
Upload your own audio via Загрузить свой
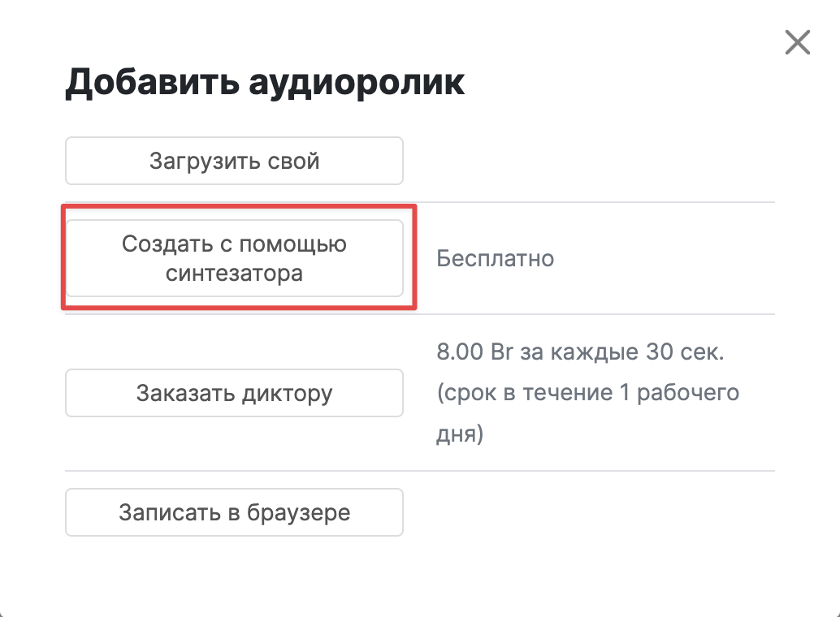pyautogui.click(x=234, y=161)
